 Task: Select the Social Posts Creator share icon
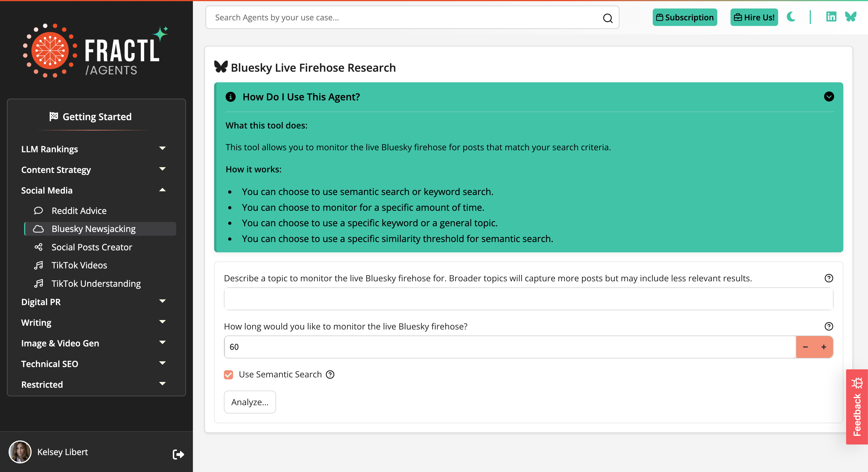pyautogui.click(x=38, y=247)
